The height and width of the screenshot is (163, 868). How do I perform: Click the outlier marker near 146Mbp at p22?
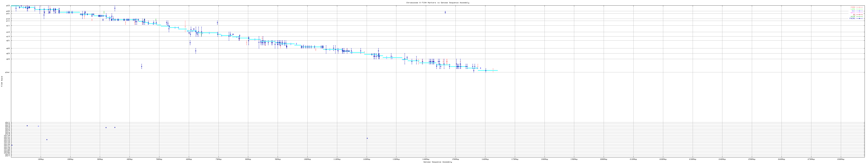[x=445, y=13]
